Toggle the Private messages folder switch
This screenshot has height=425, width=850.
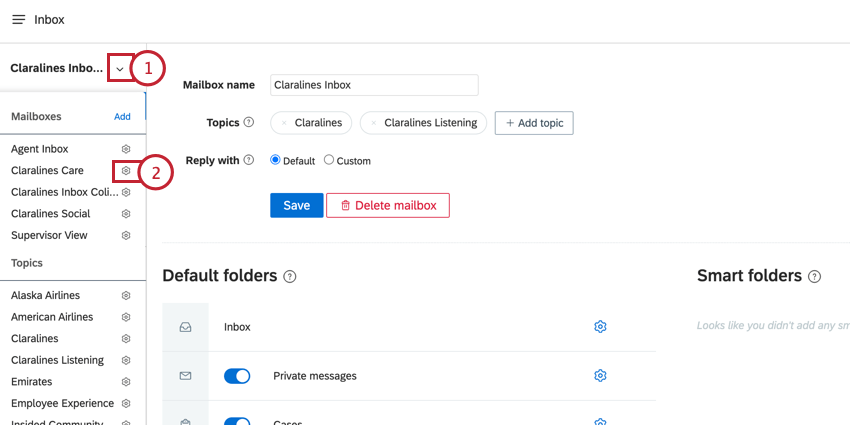tap(237, 376)
